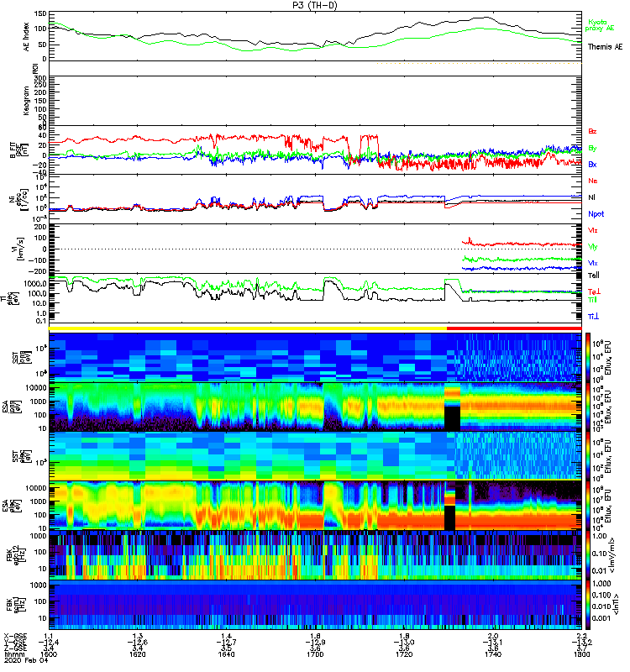Click the colorbar of the top SST ion panel
The height and width of the screenshot is (672, 630).
click(x=587, y=357)
